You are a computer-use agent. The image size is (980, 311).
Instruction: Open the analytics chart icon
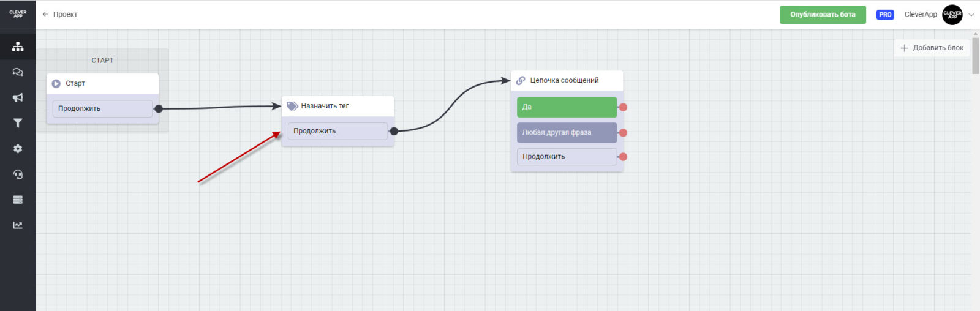(x=18, y=225)
